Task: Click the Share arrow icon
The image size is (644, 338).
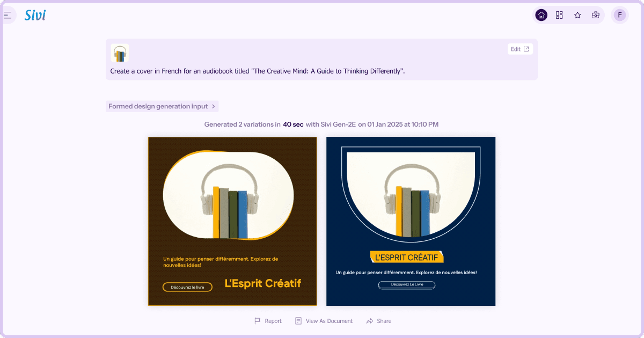Action: click(370, 320)
